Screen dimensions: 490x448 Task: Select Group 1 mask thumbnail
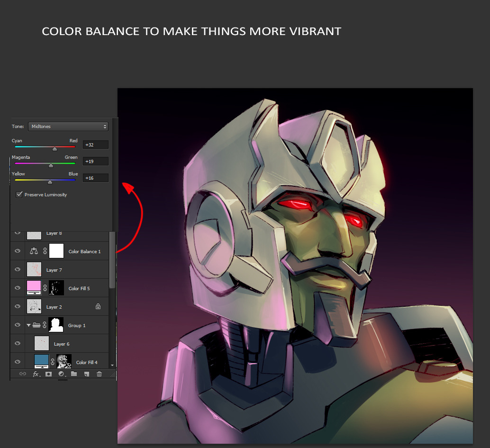56,325
